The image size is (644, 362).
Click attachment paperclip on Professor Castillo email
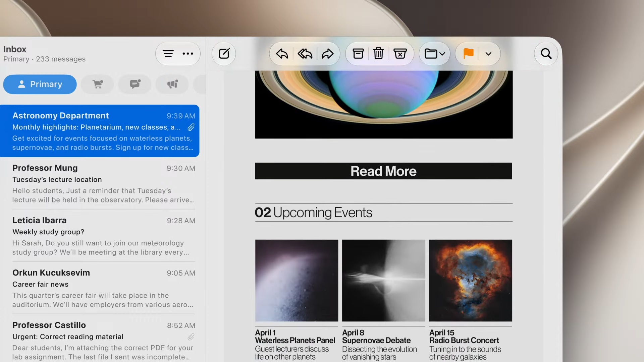pos(191,337)
